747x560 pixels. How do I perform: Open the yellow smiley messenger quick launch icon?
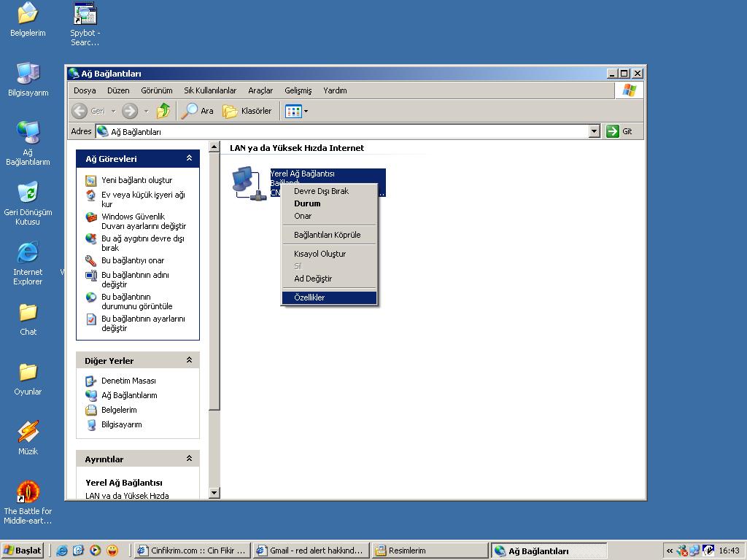112,551
